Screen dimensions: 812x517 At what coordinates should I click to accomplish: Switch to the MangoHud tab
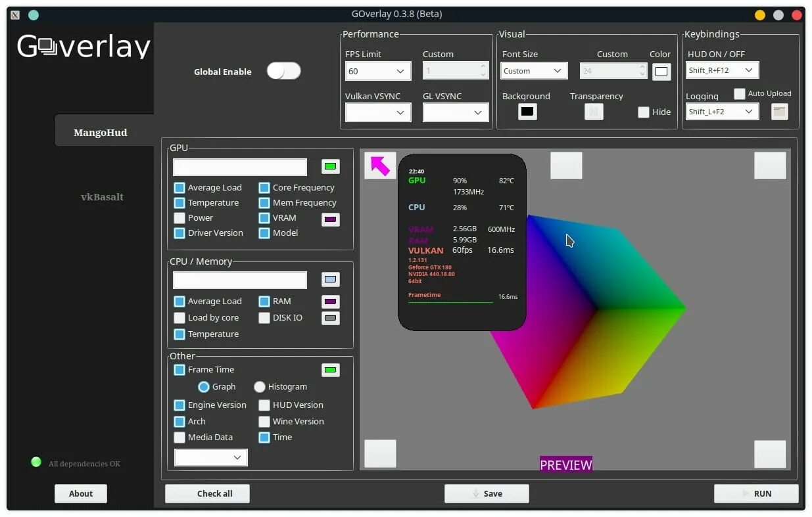pyautogui.click(x=103, y=132)
